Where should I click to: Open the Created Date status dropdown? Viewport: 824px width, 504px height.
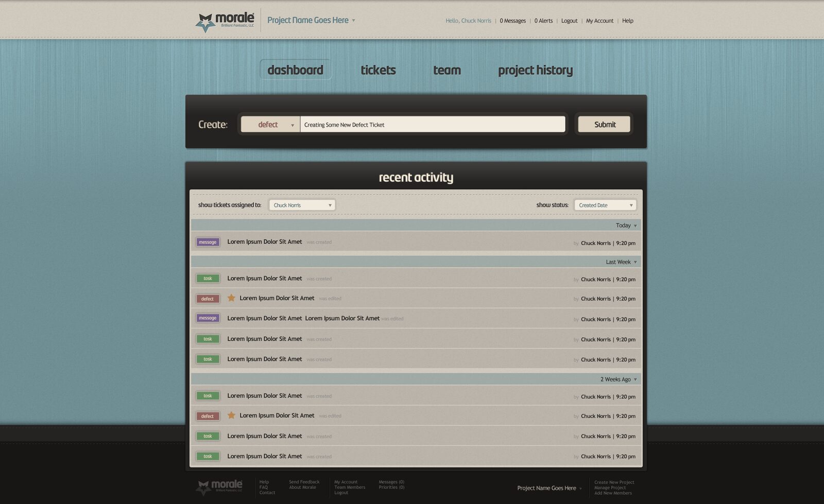[x=605, y=205]
